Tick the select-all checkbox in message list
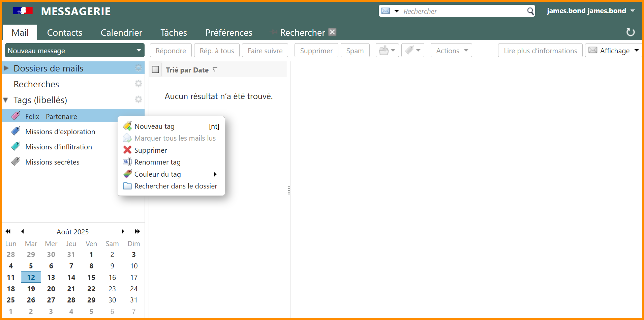 point(155,70)
